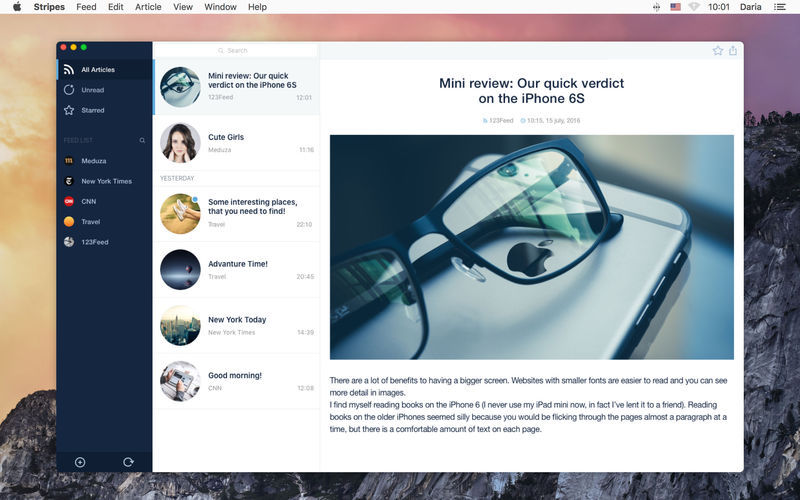Open the Cute Girls article

(237, 142)
